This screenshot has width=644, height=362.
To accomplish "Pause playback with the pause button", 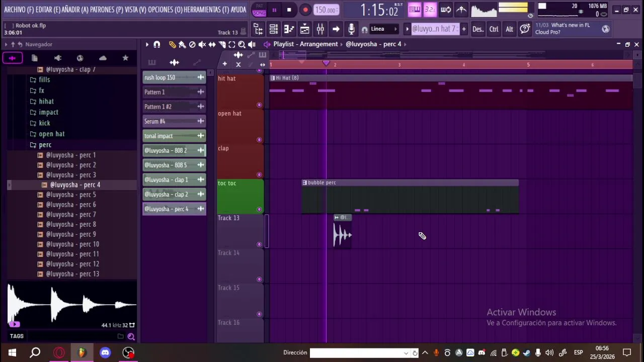I will [274, 10].
